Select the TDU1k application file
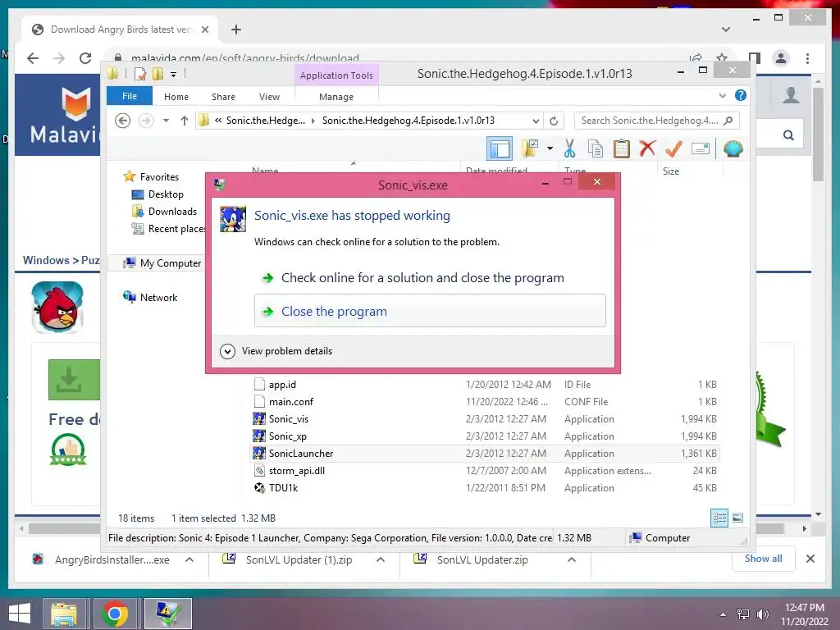 pyautogui.click(x=485, y=487)
